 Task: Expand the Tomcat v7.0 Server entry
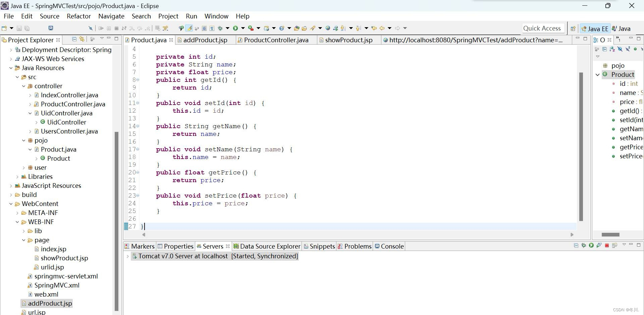127,256
